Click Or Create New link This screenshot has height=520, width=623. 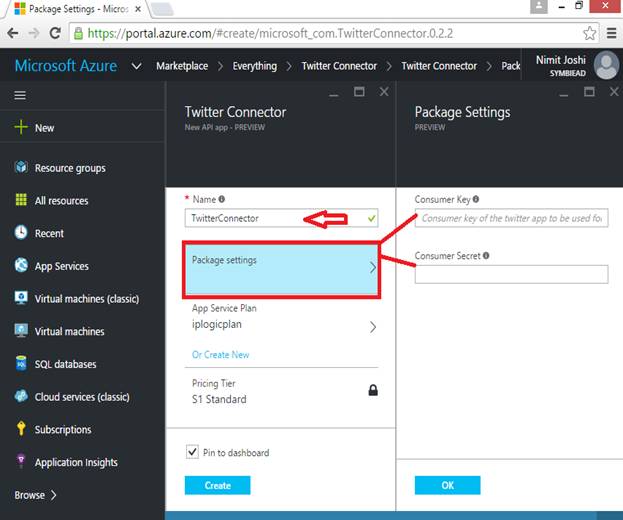pos(221,354)
